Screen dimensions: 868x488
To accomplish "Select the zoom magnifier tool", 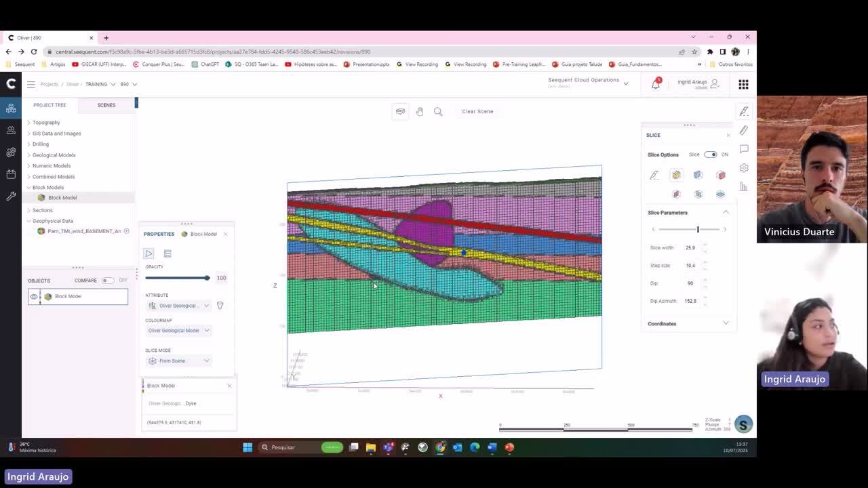I will [438, 111].
